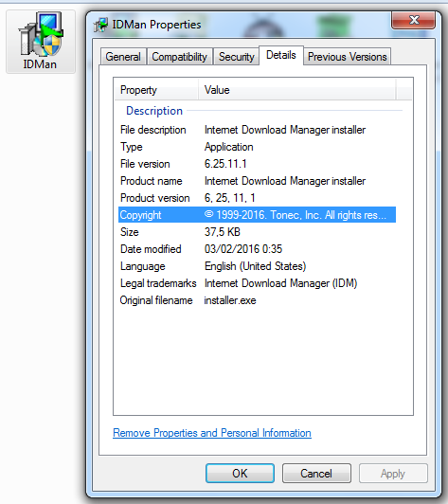Select the Legal trademarks row
Image resolution: width=448 pixels, height=504 pixels.
click(x=257, y=283)
